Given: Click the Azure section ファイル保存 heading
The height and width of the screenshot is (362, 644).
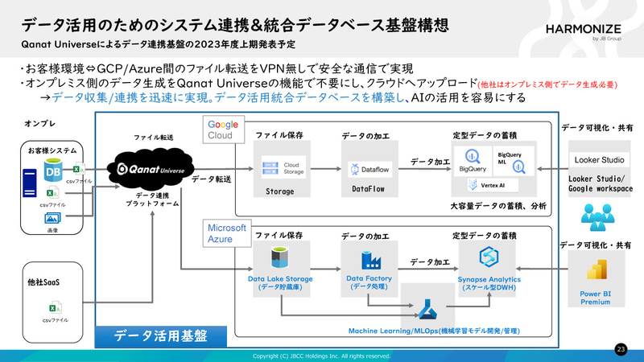Looking at the screenshot, I should [x=279, y=235].
